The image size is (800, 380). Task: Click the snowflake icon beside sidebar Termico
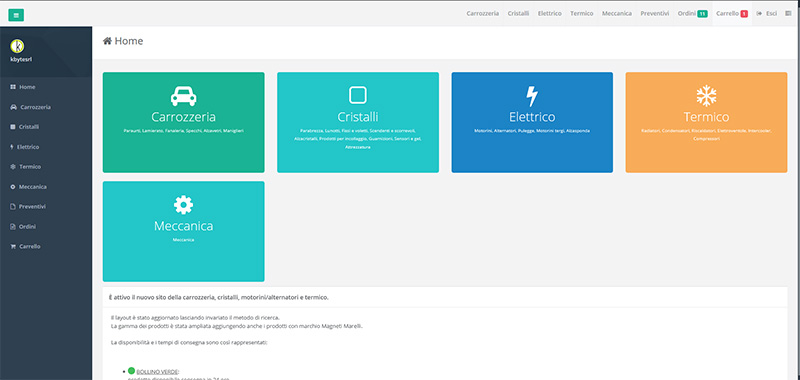[13, 167]
